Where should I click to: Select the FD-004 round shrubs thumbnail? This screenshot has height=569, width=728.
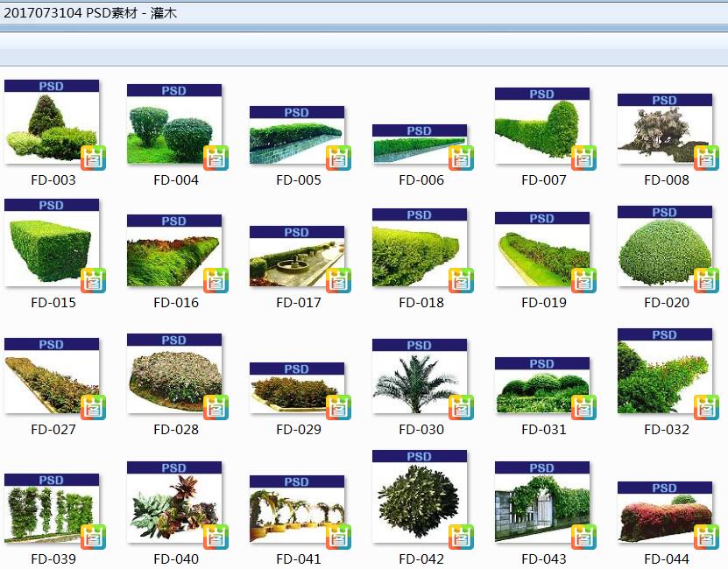tap(174, 124)
